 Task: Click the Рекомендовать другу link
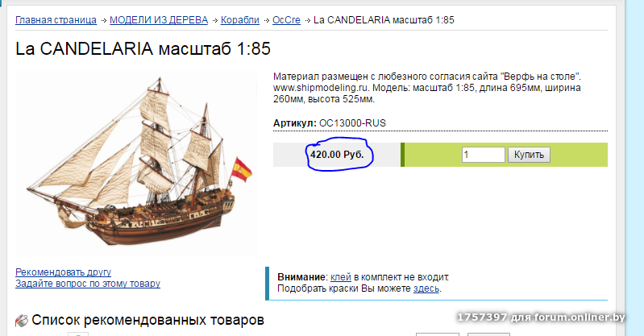pyautogui.click(x=63, y=272)
